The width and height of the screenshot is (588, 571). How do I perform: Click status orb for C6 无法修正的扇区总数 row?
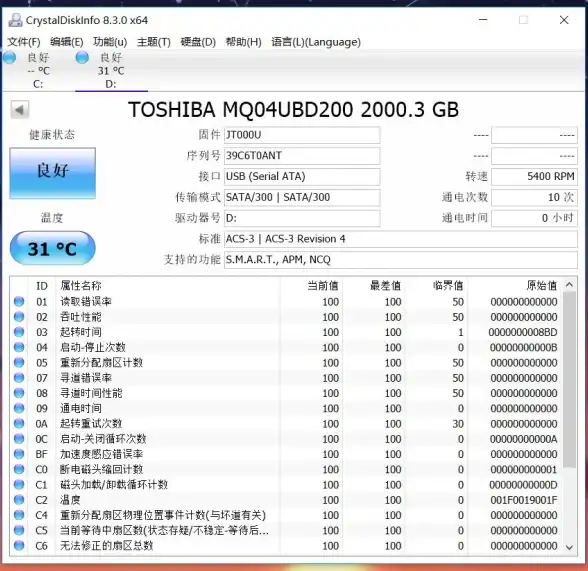(x=19, y=546)
